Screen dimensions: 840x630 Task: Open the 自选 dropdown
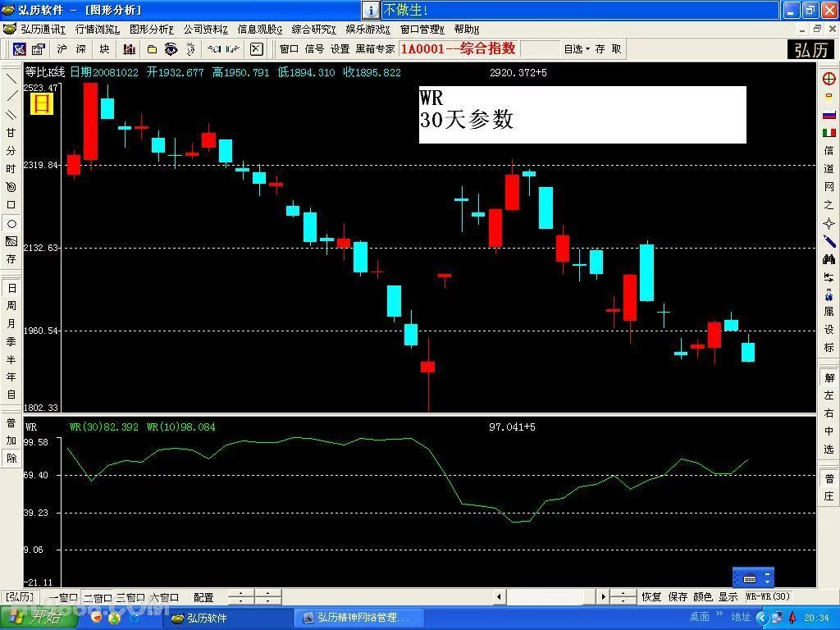[x=577, y=49]
